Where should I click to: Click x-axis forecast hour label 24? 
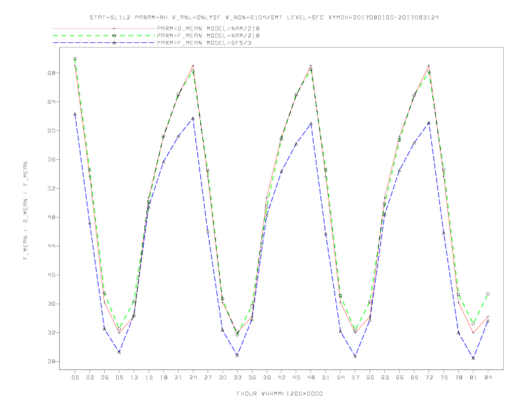(193, 377)
